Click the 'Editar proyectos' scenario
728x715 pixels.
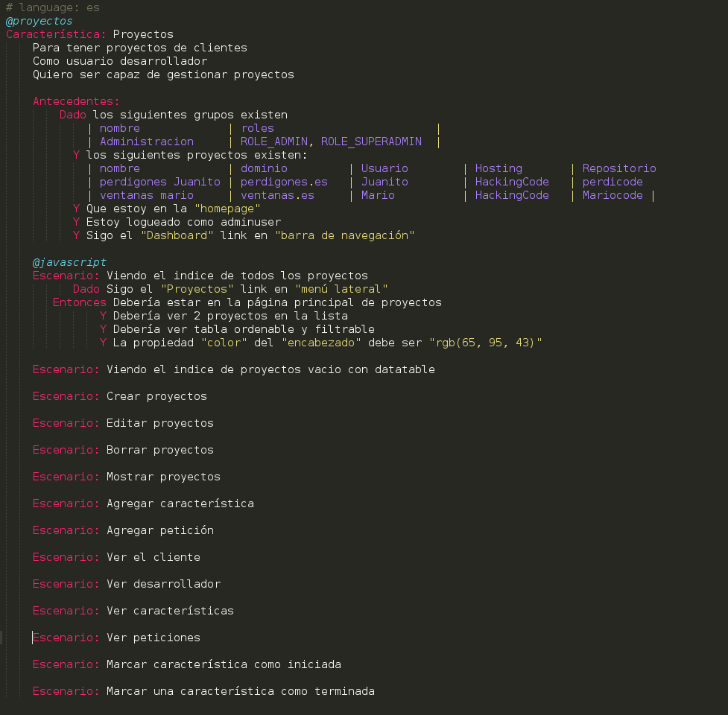point(160,424)
